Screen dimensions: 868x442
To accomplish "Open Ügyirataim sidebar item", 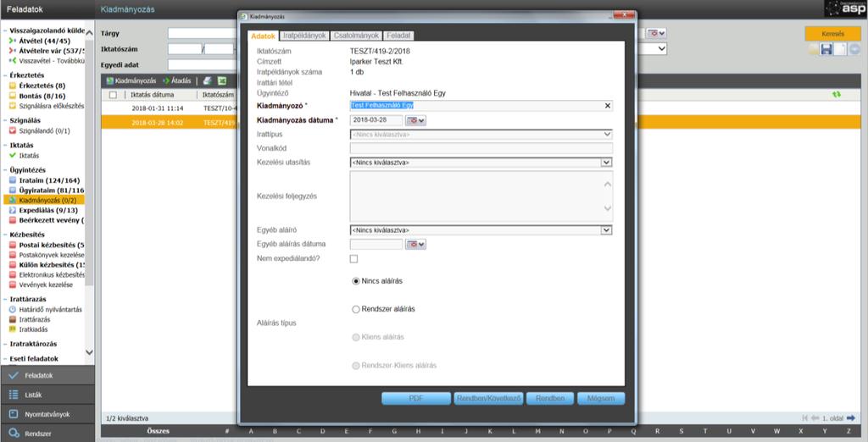I will 47,191.
